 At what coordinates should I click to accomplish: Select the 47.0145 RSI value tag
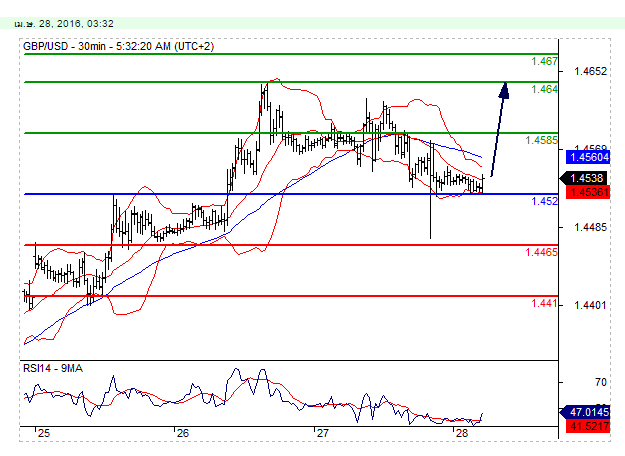point(589,411)
